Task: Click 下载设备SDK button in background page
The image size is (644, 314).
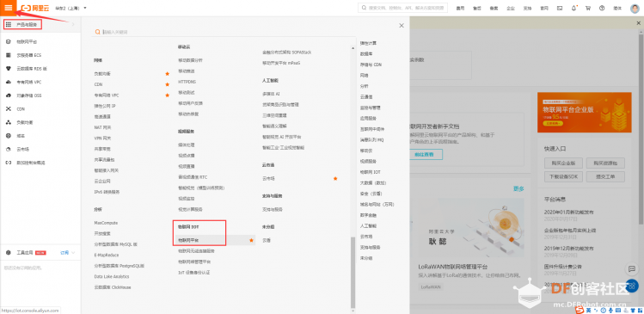Action: click(x=563, y=177)
